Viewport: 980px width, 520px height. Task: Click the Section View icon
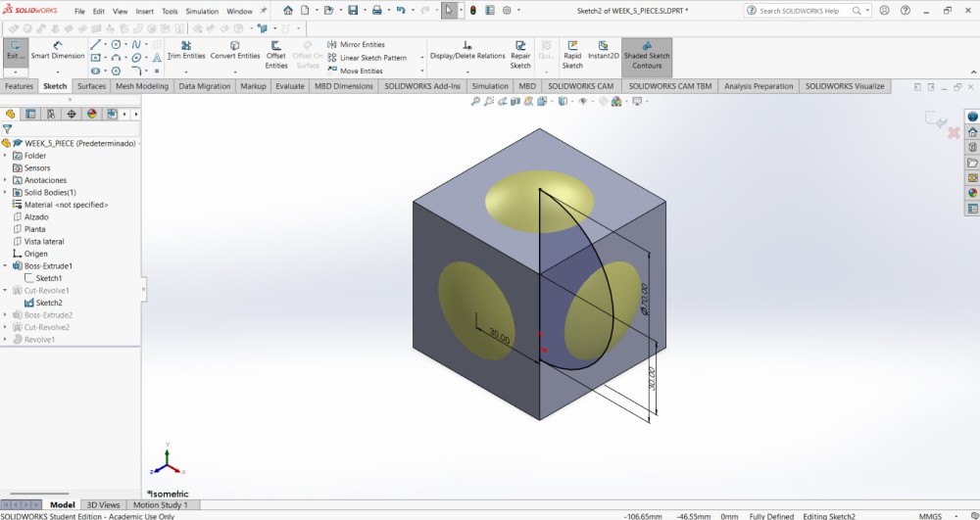tap(515, 101)
